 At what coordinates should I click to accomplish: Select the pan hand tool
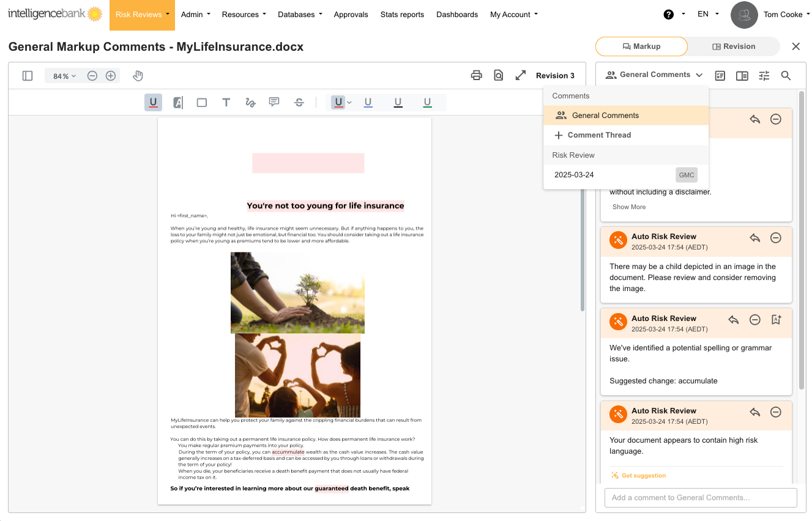[x=138, y=76]
